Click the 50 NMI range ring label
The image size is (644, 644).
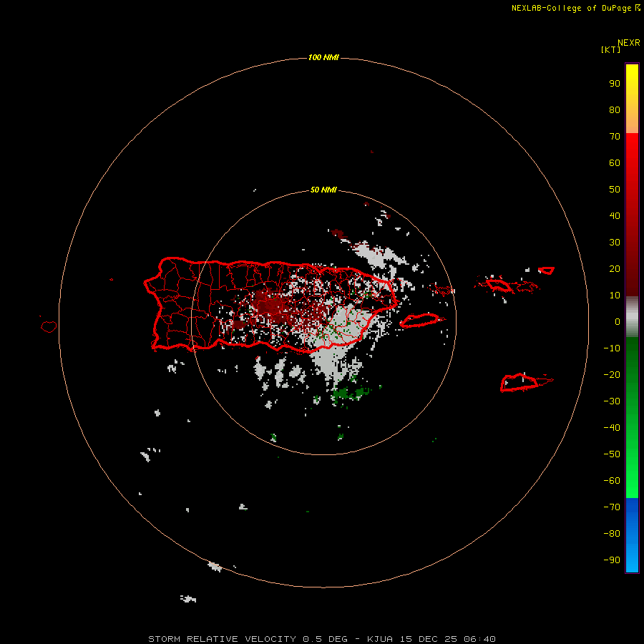(x=323, y=190)
